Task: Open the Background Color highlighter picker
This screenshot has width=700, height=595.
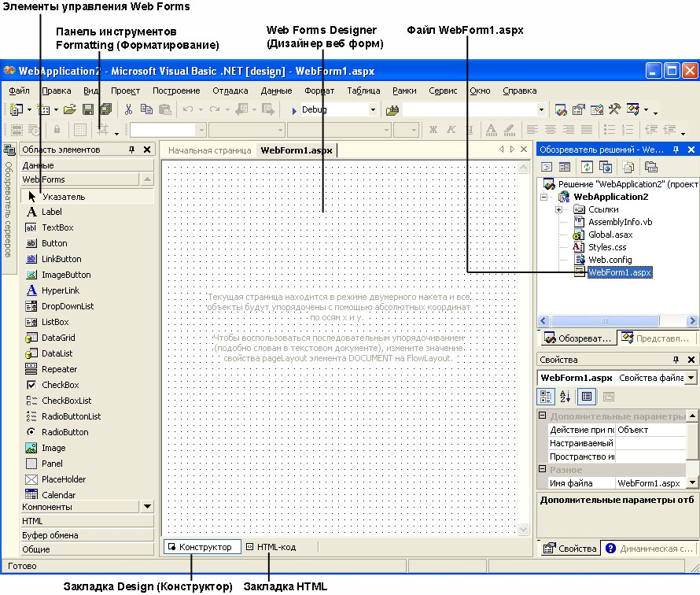Action: [x=509, y=130]
